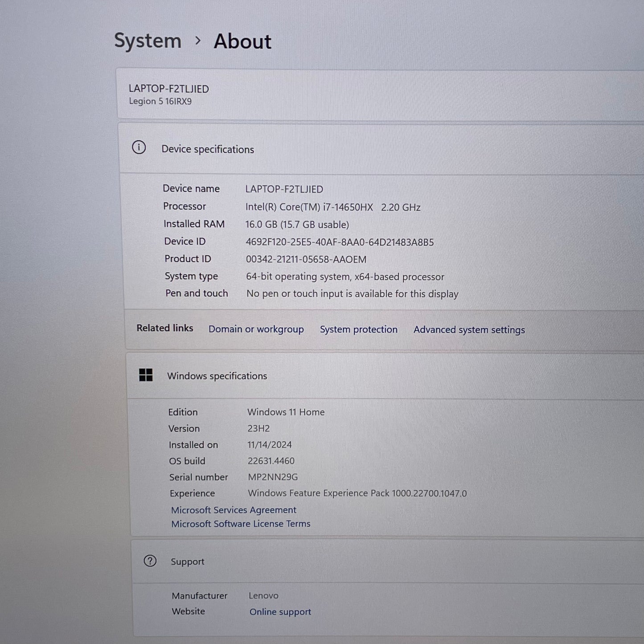Click the Support question mark icon
Viewport: 644px width, 644px height.
(150, 561)
